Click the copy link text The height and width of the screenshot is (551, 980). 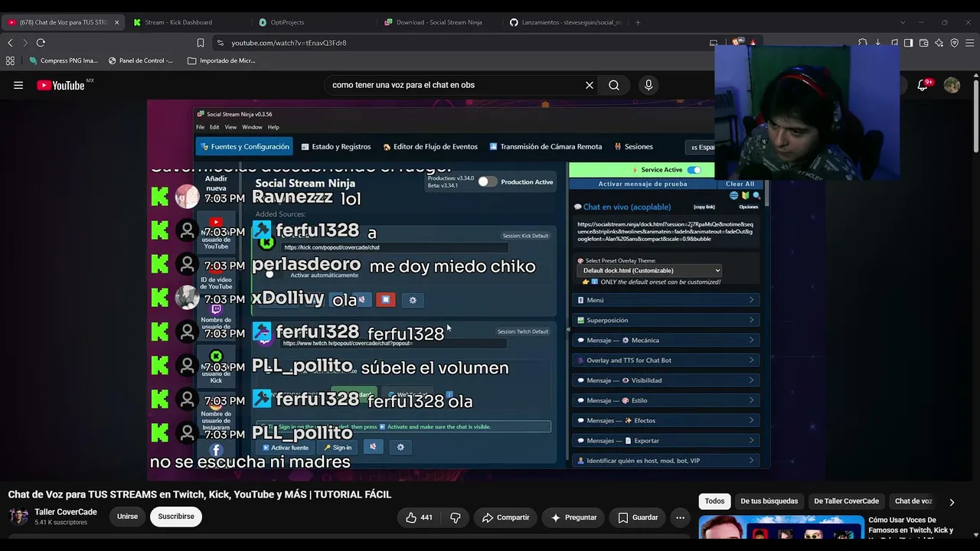click(704, 207)
